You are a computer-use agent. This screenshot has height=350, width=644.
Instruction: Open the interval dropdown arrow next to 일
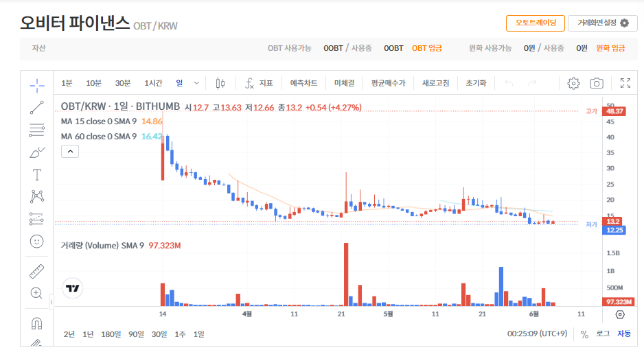[x=197, y=83]
